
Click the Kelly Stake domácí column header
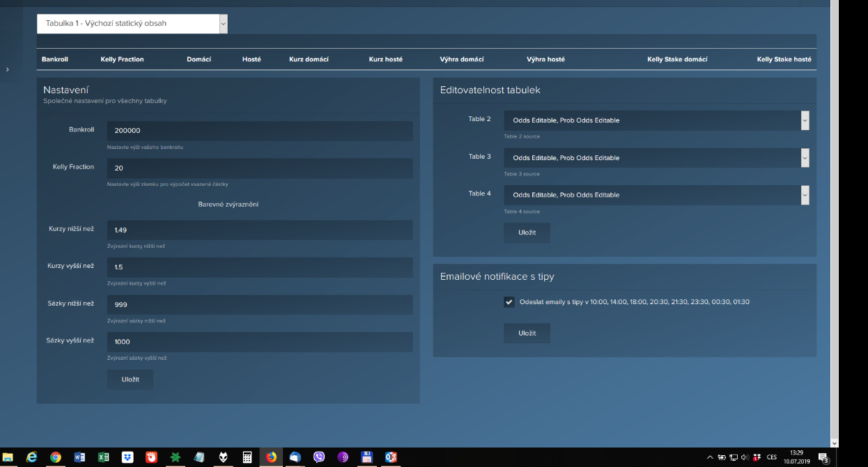click(x=677, y=59)
